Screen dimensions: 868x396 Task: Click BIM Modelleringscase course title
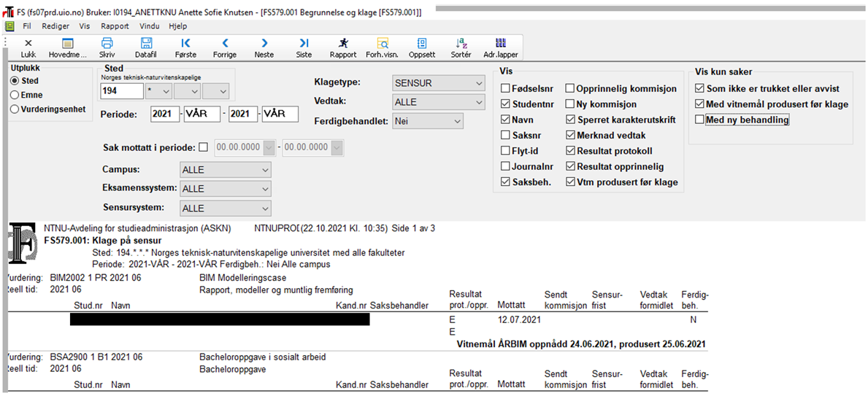[x=242, y=278]
